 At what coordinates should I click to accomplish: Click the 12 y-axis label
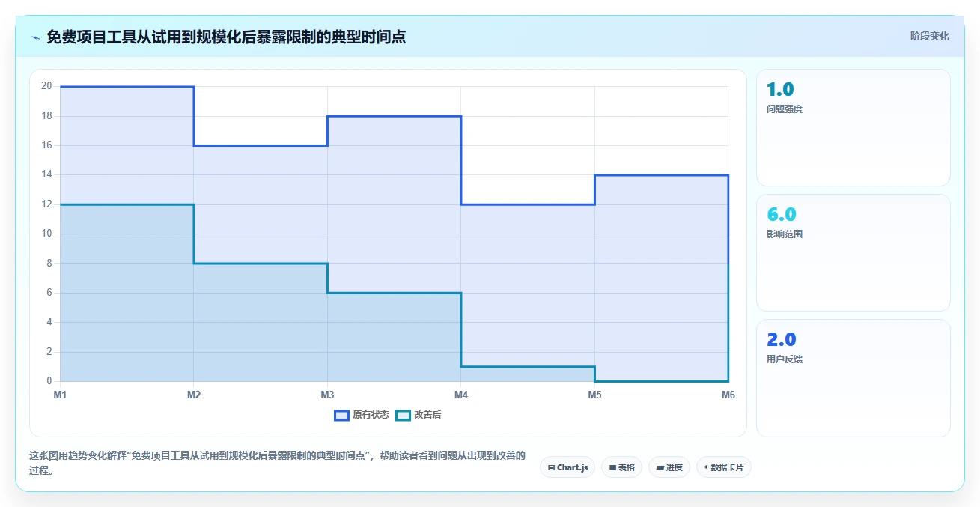[46, 204]
